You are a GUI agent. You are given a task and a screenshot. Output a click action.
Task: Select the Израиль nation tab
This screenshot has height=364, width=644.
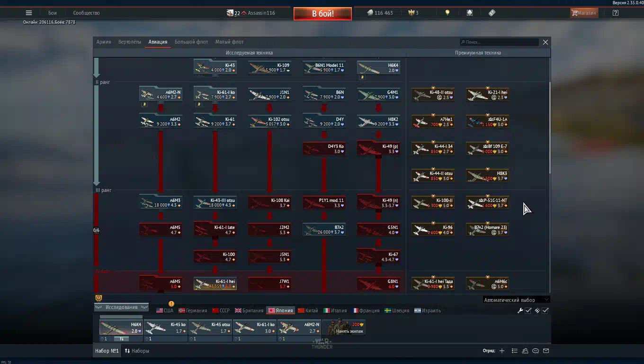[x=428, y=310]
